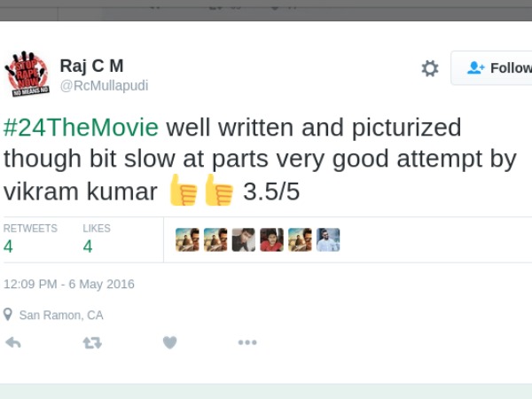Click Raj C M's profile avatar

click(x=27, y=74)
